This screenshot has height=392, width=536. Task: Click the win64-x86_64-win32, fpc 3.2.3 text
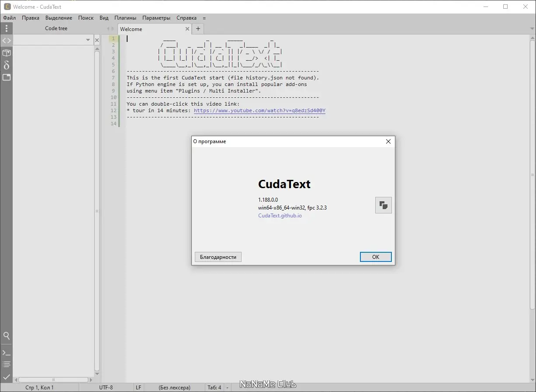[292, 208]
